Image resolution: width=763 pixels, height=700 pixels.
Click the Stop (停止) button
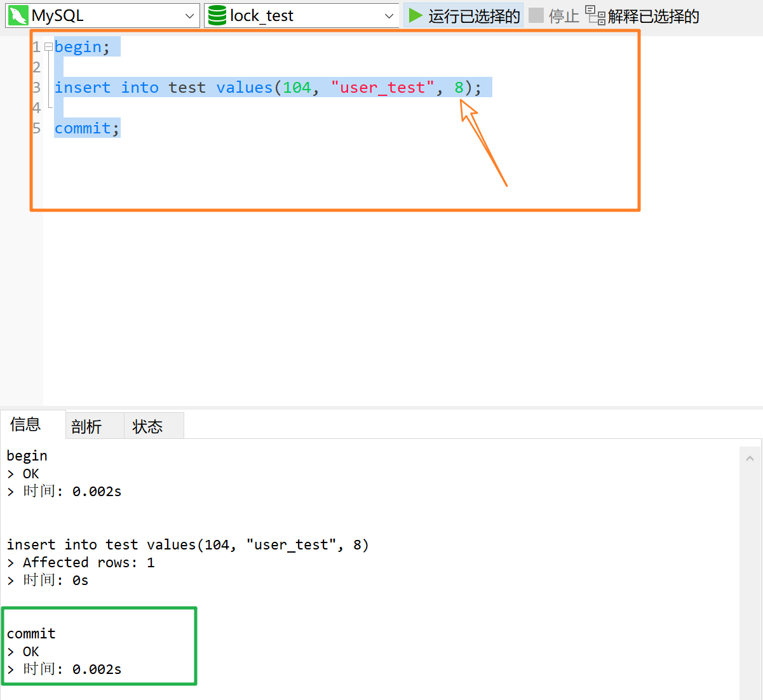coord(554,16)
